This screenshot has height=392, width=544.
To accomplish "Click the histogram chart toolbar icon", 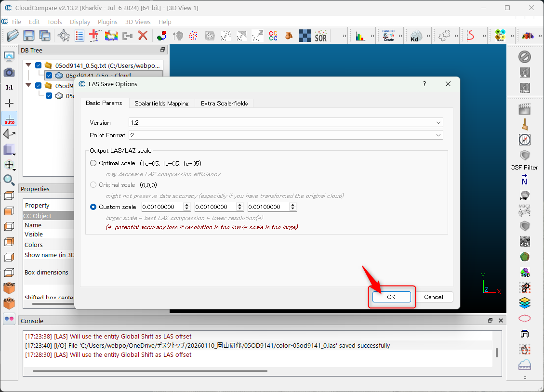I will coord(360,36).
